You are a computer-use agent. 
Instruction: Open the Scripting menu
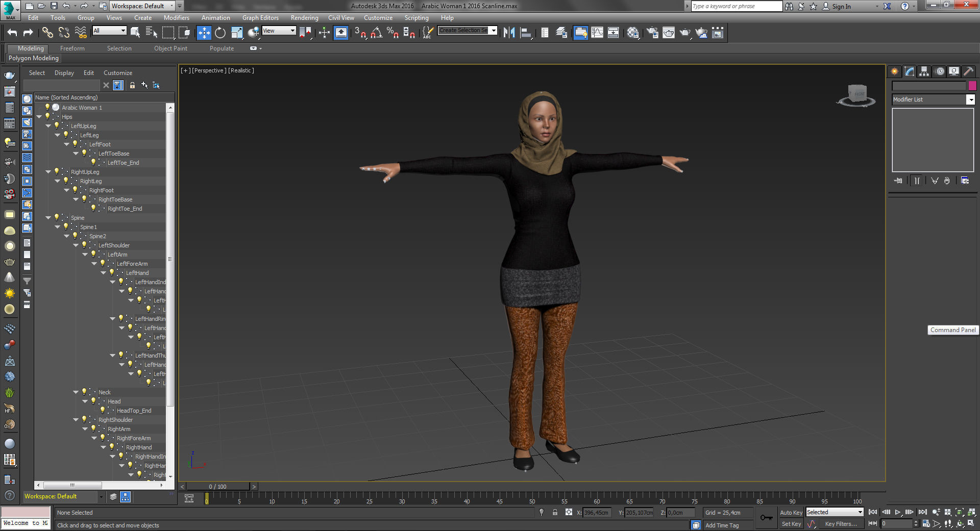tap(416, 17)
